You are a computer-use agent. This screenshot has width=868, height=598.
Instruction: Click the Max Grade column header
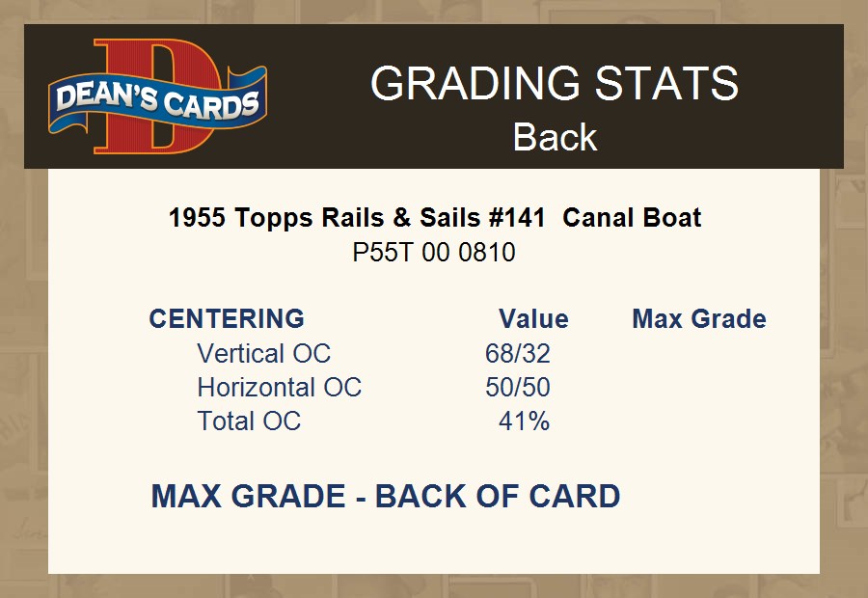click(699, 319)
